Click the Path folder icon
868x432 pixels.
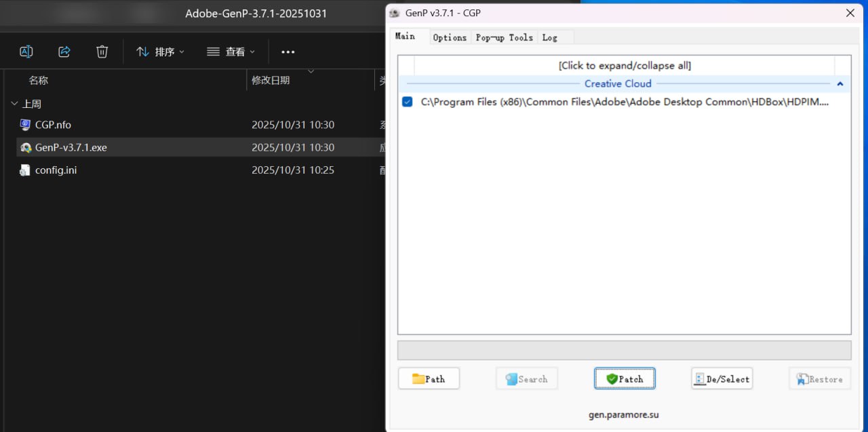click(418, 378)
